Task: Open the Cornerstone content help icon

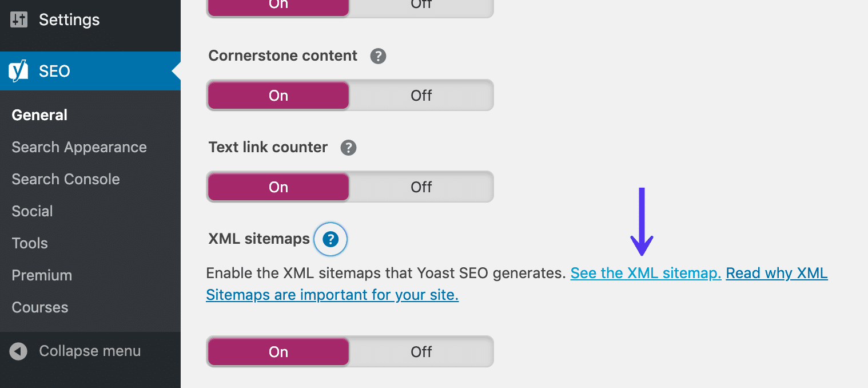Action: pos(378,56)
